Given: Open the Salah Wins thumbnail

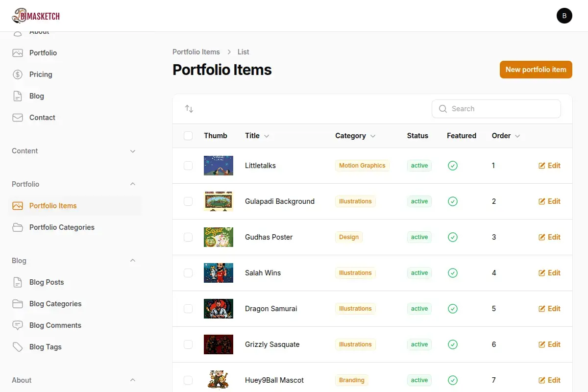Looking at the screenshot, I should pyautogui.click(x=219, y=273).
